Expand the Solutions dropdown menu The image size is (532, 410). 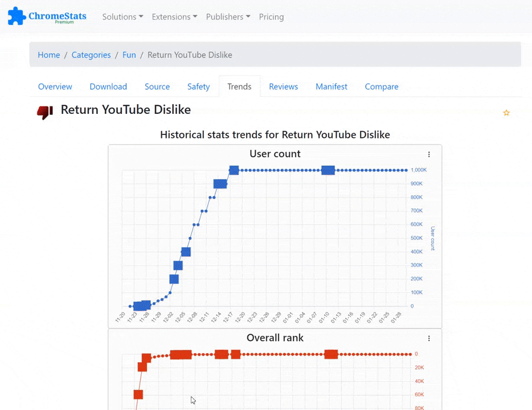[x=122, y=17]
